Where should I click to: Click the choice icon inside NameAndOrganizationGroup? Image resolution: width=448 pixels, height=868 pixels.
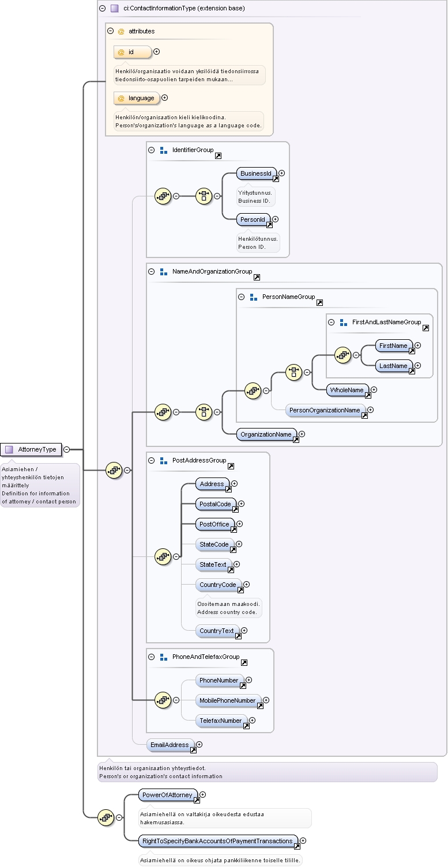[x=204, y=412]
